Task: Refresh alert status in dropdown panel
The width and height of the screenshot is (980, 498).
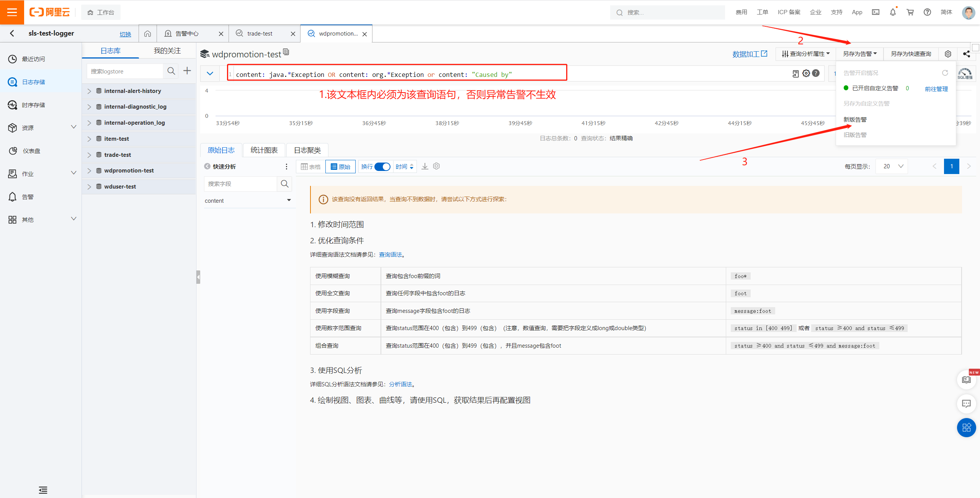Action: (945, 73)
